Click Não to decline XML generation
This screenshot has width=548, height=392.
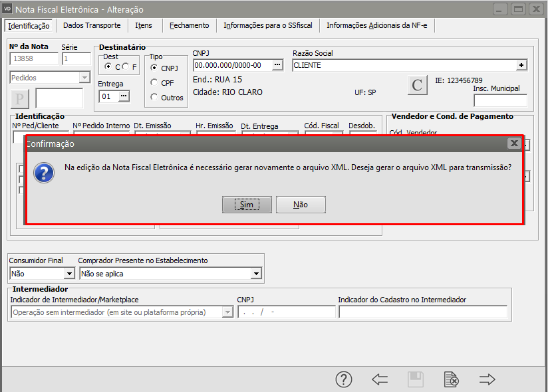(301, 205)
